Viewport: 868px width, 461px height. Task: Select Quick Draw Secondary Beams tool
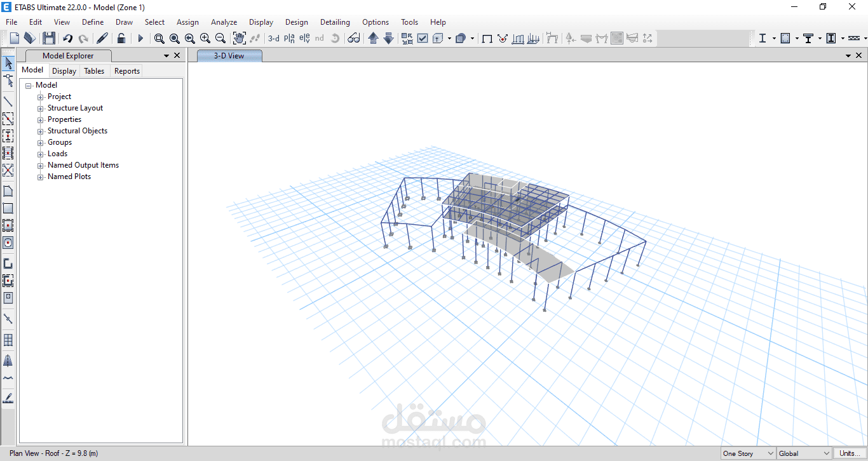(8, 153)
